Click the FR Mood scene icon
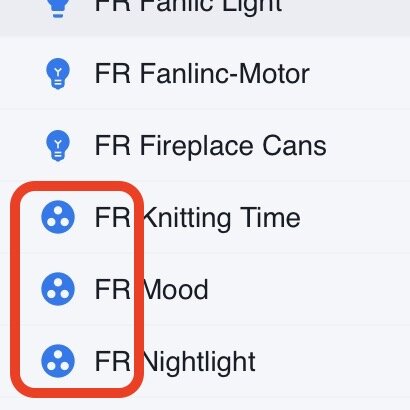 click(x=58, y=289)
